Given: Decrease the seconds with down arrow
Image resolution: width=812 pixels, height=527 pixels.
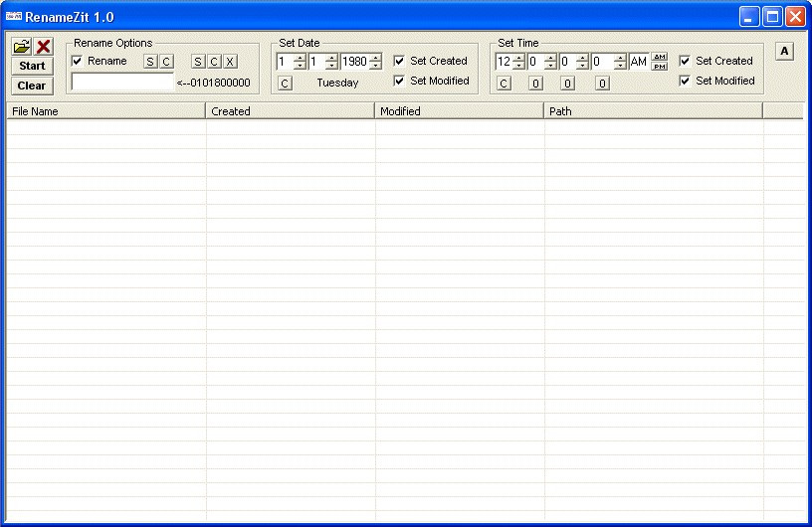Looking at the screenshot, I should pyautogui.click(x=582, y=66).
